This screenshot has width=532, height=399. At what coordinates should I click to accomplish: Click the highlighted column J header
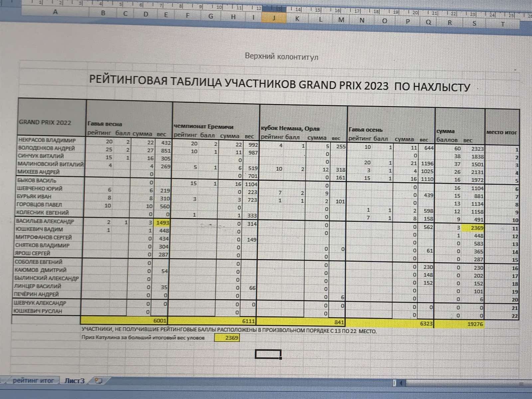click(x=274, y=18)
